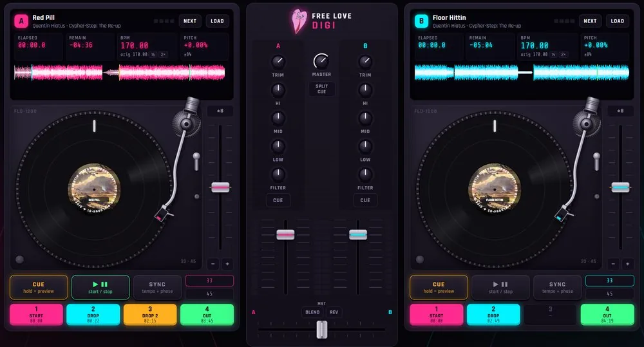644x347 pixels.
Task: Click the channel A volume fader handle
Action: (285, 234)
